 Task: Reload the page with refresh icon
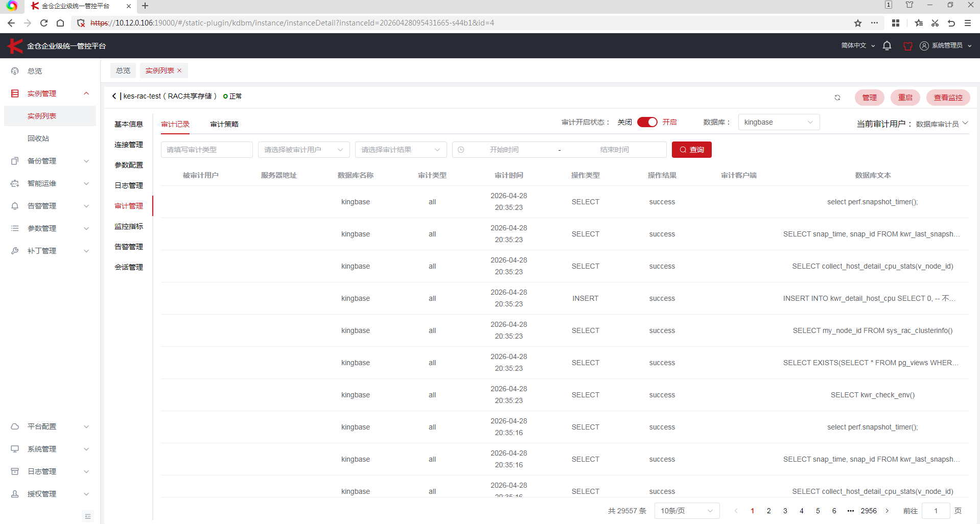pos(44,23)
